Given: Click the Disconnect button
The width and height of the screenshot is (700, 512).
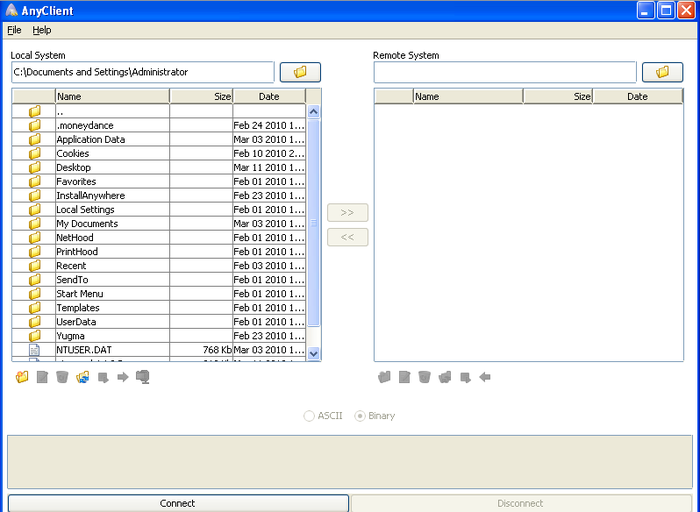Looking at the screenshot, I should click(521, 503).
